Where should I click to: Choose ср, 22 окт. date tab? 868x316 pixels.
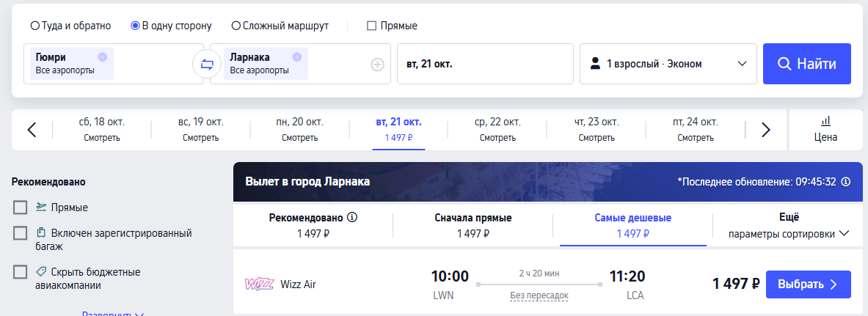[497, 129]
